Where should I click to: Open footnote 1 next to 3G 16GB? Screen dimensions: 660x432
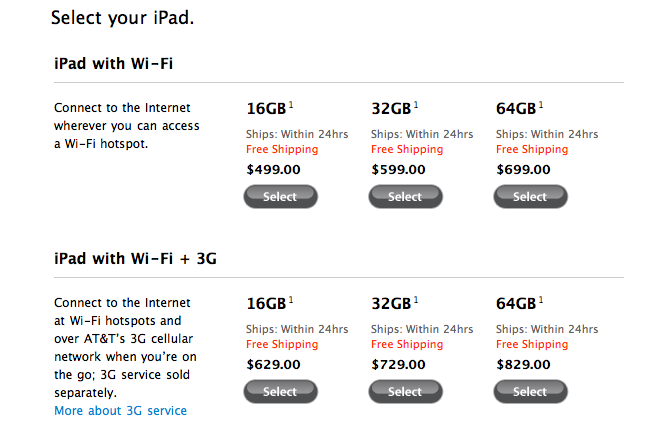(291, 300)
